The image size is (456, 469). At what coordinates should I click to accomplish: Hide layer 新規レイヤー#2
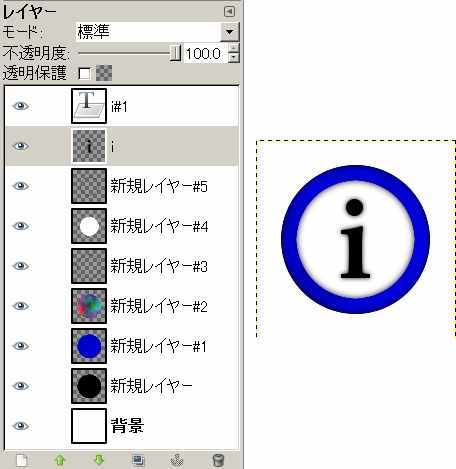click(x=21, y=306)
